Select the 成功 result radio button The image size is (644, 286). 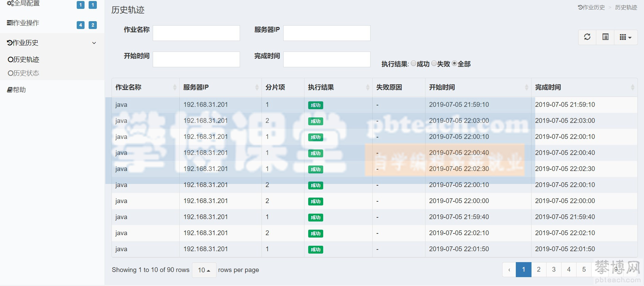pos(414,63)
